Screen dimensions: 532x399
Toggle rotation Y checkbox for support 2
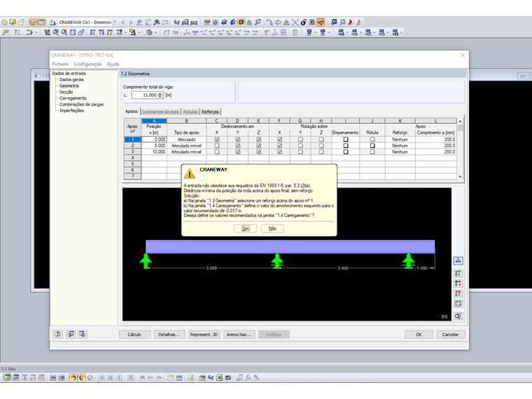[x=300, y=146]
